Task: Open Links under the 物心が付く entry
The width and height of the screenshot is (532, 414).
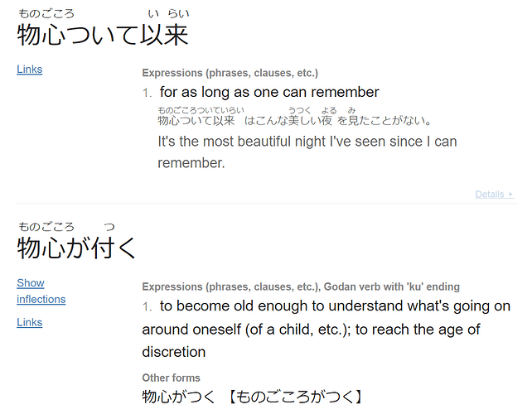Action: click(x=30, y=322)
